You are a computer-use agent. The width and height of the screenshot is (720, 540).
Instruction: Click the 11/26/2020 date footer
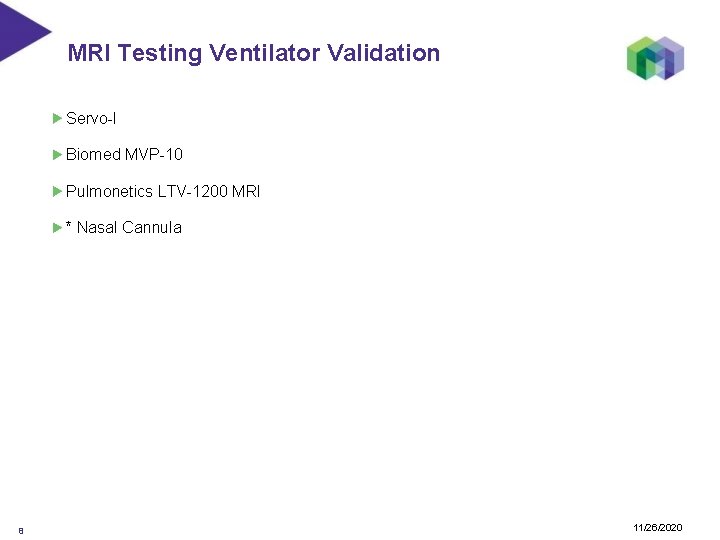point(658,527)
